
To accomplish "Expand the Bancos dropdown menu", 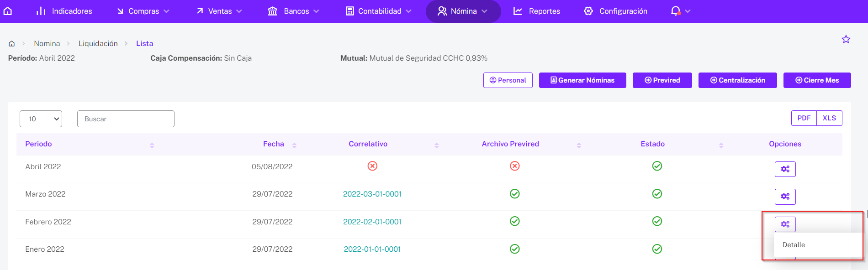I will 293,11.
